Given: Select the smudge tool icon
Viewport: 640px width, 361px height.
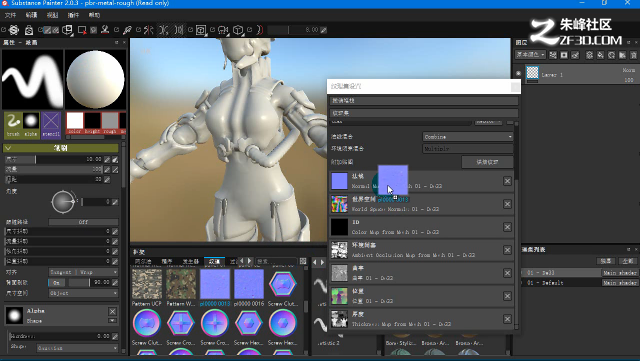Looking at the screenshot, I should coord(93,30).
